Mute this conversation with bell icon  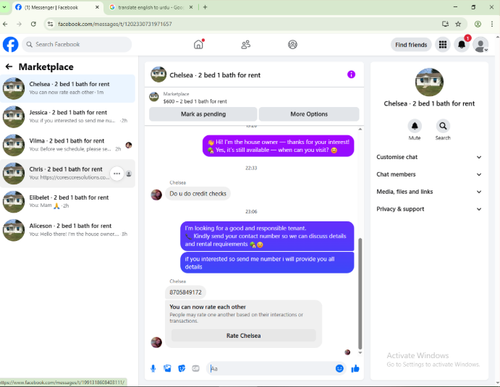click(415, 126)
